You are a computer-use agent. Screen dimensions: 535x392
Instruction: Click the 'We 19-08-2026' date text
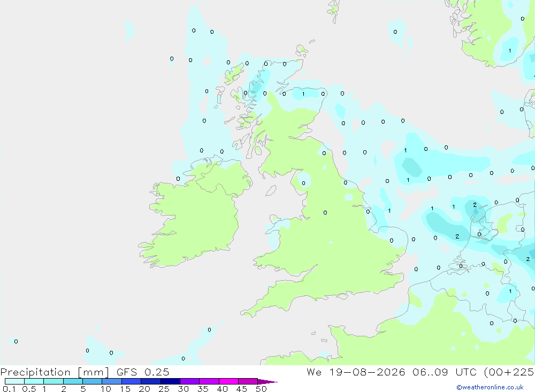pyautogui.click(x=356, y=372)
